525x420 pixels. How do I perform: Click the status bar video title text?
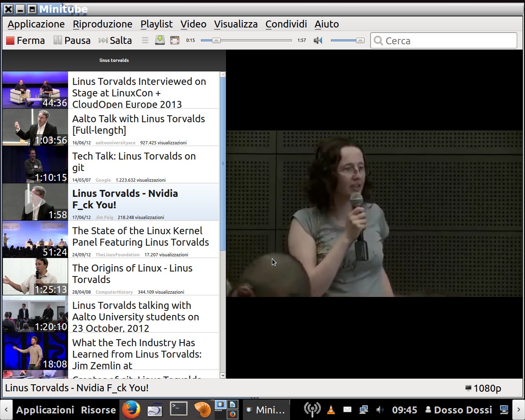point(77,388)
